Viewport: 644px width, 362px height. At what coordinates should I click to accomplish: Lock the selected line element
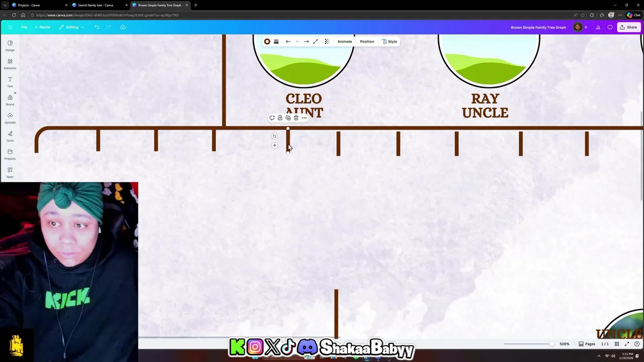(x=280, y=118)
